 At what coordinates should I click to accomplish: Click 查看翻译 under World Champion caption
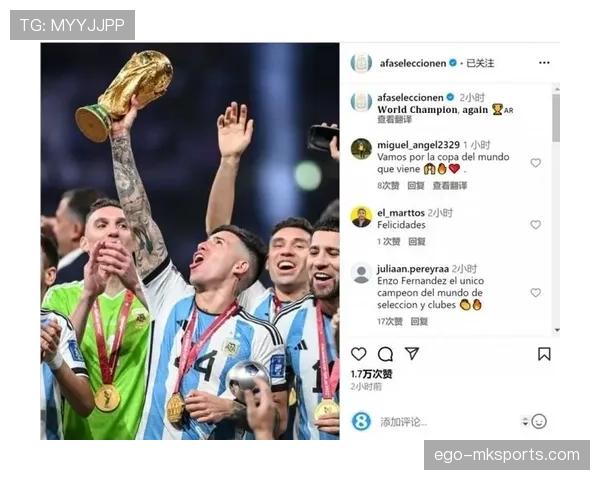click(395, 120)
